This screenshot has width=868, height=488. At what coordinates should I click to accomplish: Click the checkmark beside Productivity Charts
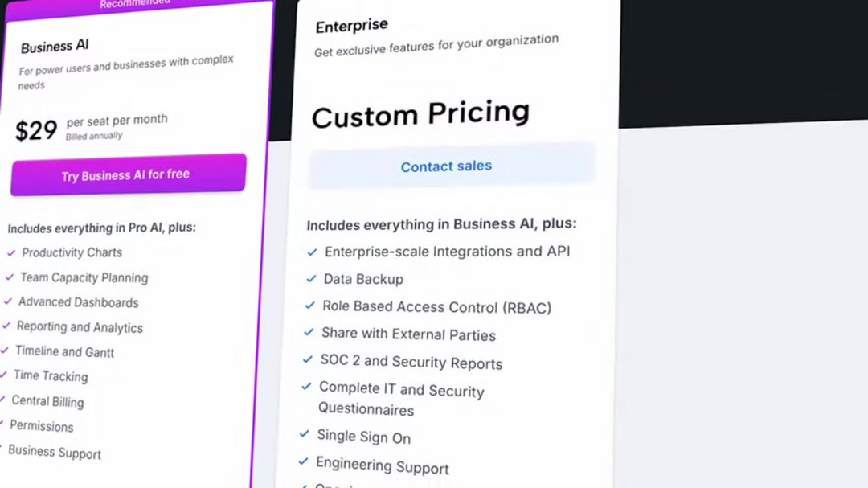coord(11,252)
